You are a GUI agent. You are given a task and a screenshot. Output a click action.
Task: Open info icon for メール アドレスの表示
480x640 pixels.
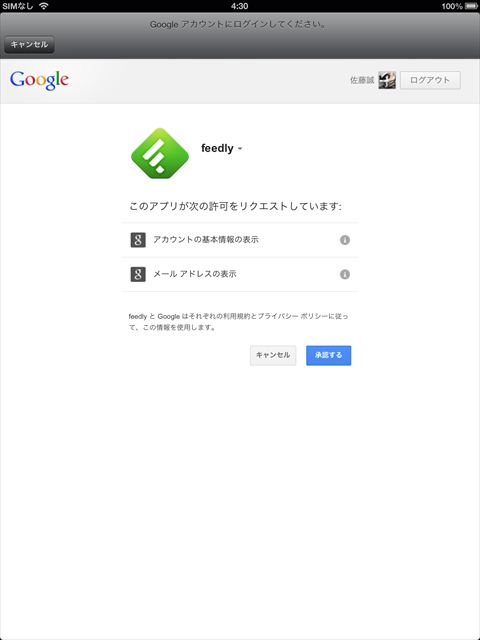pos(345,274)
